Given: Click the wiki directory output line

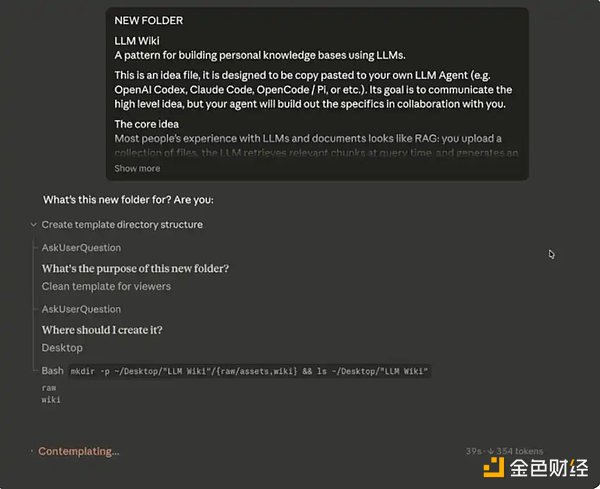Looking at the screenshot, I should coord(51,399).
